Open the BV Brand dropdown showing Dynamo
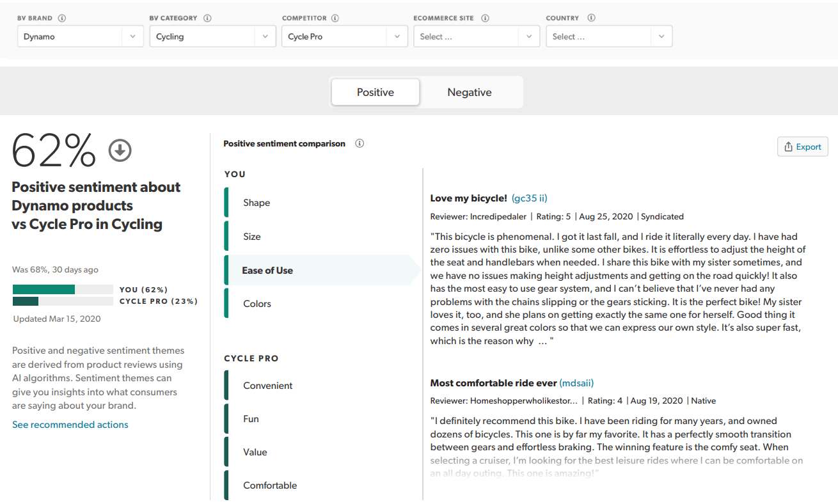838x504 pixels. pyautogui.click(x=80, y=36)
